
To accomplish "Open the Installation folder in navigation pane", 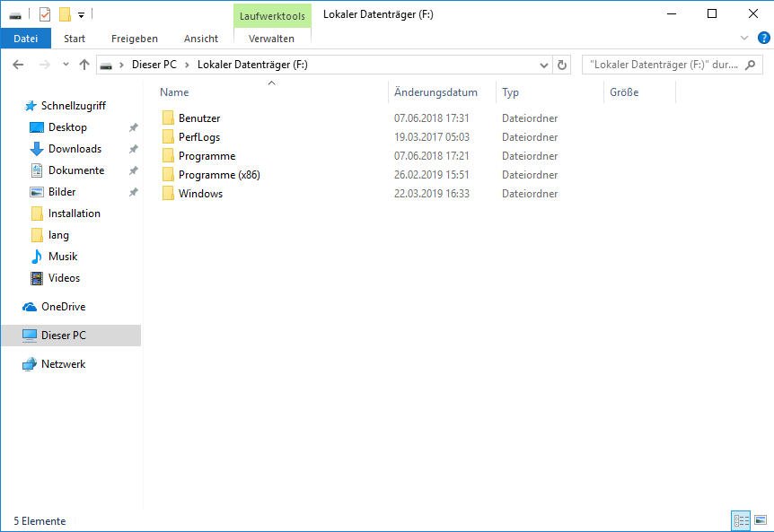I will pyautogui.click(x=74, y=214).
